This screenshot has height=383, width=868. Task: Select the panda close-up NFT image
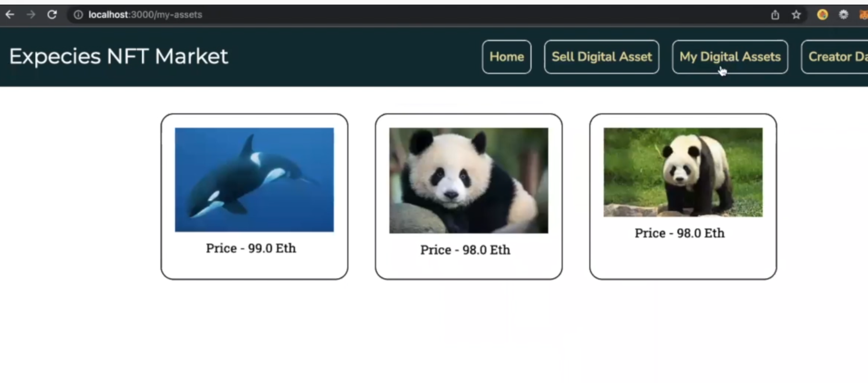click(469, 180)
